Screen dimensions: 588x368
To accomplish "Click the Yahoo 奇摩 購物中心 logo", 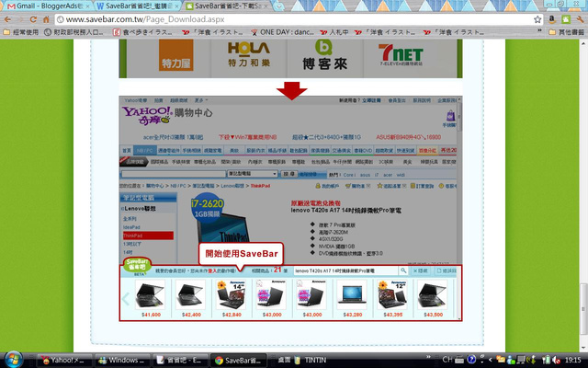I will 167,115.
